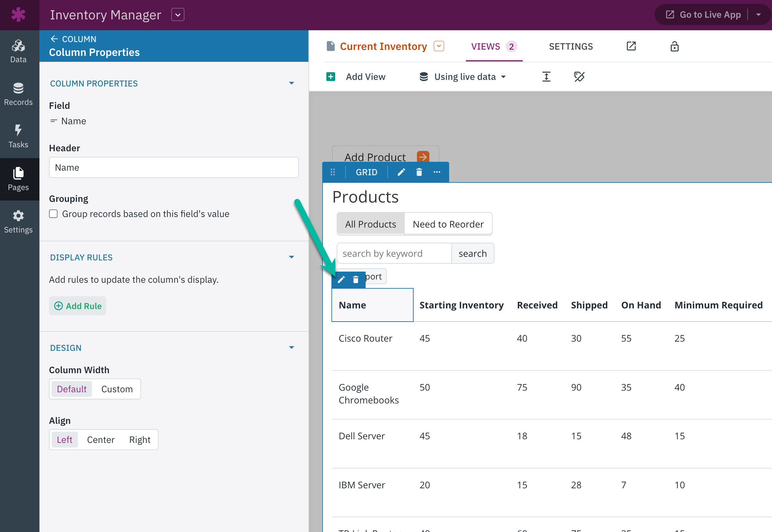Click the Current Inventory page title

point(383,46)
